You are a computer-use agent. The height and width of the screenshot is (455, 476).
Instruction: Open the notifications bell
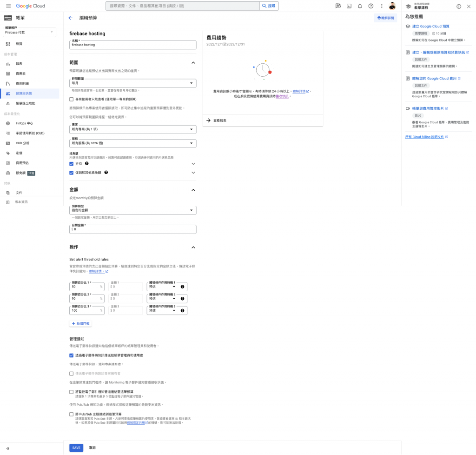pyautogui.click(x=360, y=6)
